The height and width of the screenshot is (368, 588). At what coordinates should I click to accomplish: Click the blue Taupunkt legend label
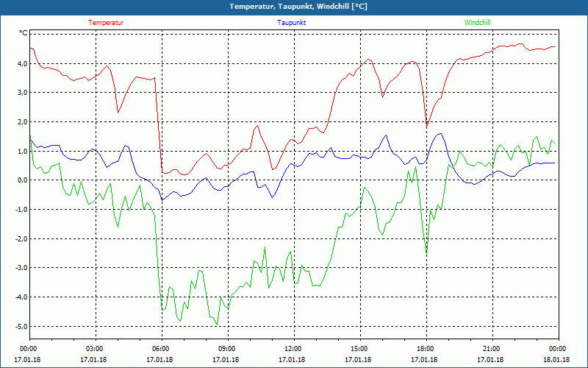pos(291,23)
